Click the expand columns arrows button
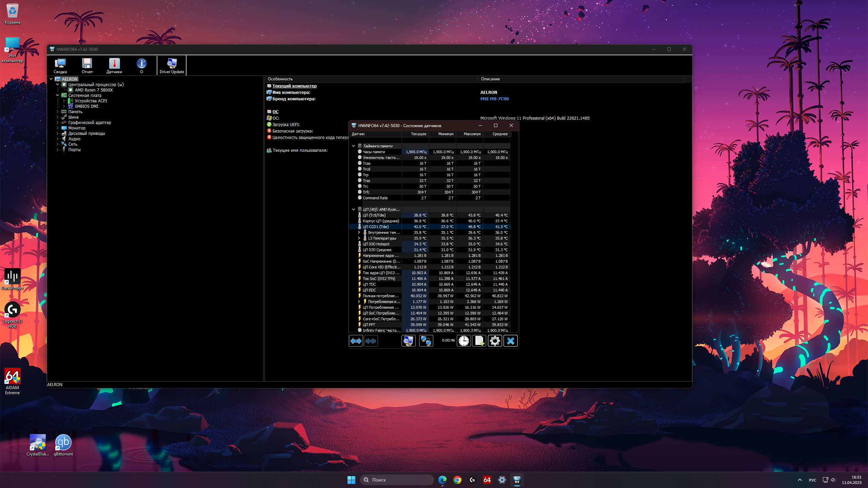 pos(356,341)
